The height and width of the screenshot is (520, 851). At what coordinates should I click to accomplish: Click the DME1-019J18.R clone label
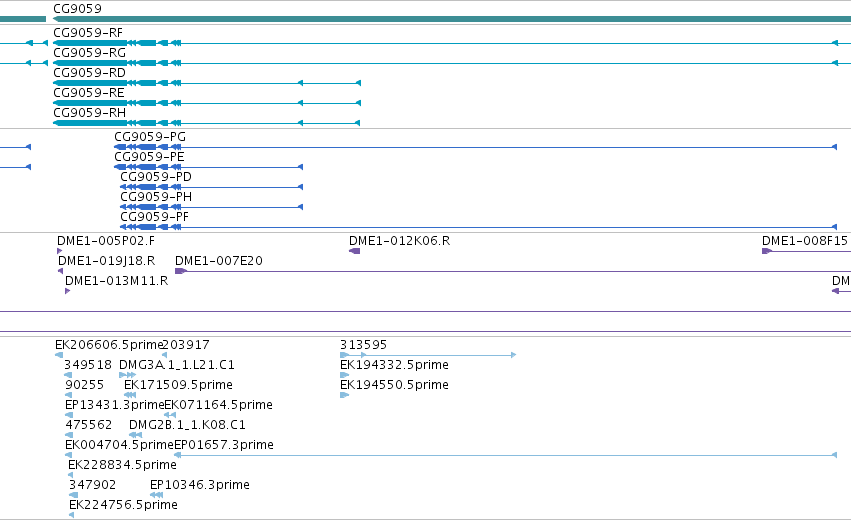106,261
